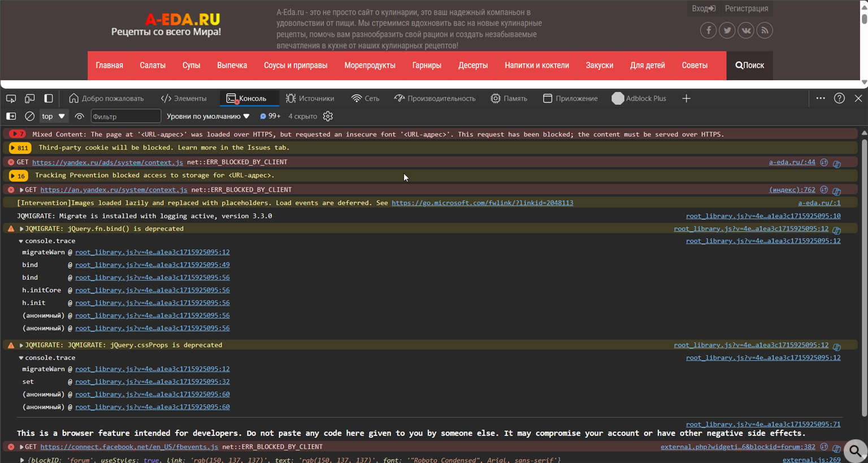Open the a-eda.ru/:44 source link

click(x=792, y=162)
